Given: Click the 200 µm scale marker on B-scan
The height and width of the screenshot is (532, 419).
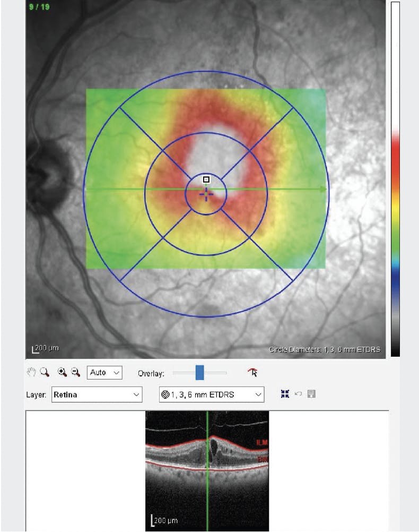Looking at the screenshot, I should click(164, 520).
